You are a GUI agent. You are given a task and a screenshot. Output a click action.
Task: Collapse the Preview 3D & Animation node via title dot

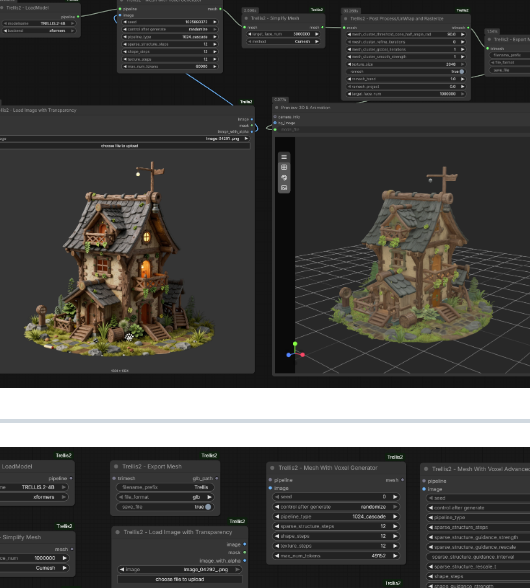tap(276, 108)
